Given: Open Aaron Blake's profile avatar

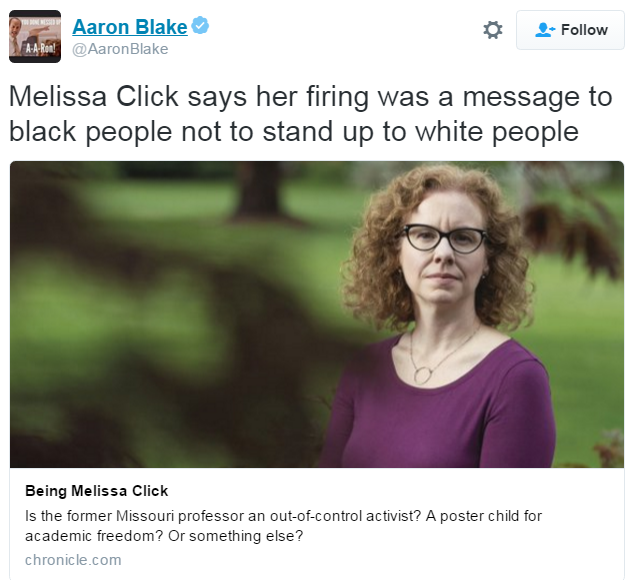Looking at the screenshot, I should pyautogui.click(x=35, y=36).
